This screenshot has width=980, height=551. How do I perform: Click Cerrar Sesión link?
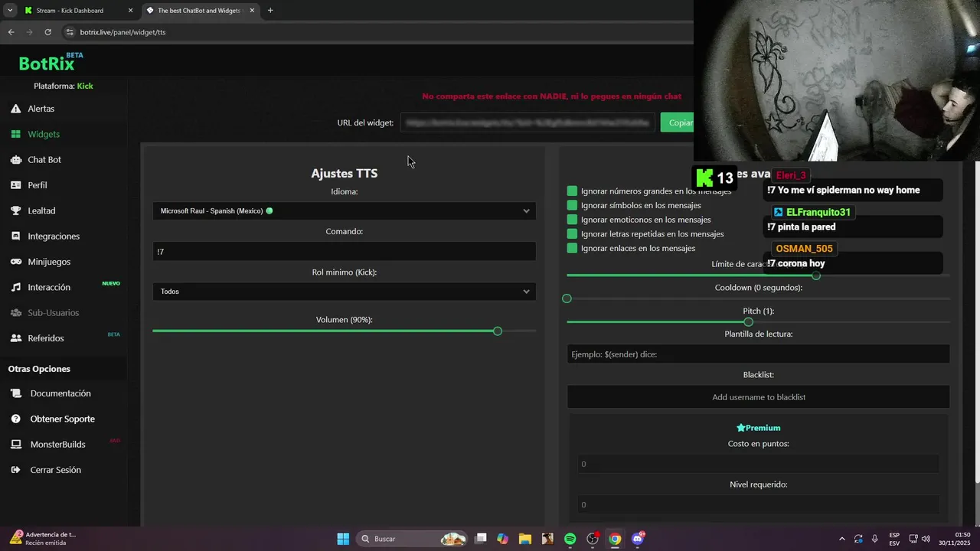click(x=56, y=470)
